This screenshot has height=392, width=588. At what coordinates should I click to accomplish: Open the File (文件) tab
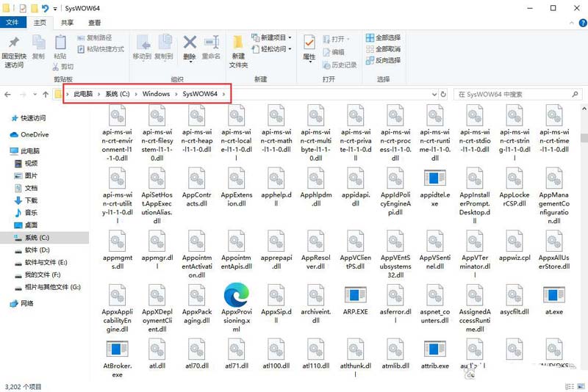click(x=12, y=23)
